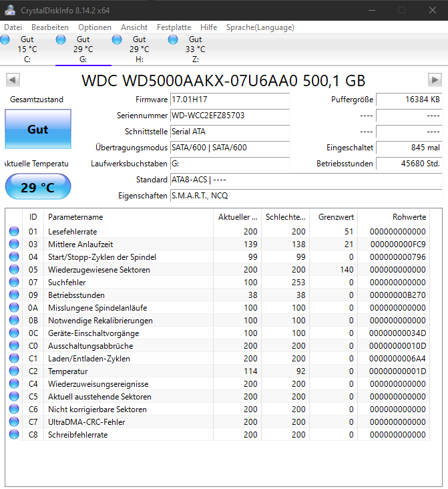Screen dimensions: 448x489
Task: Open the Bearbeiten menu
Action: 50,27
